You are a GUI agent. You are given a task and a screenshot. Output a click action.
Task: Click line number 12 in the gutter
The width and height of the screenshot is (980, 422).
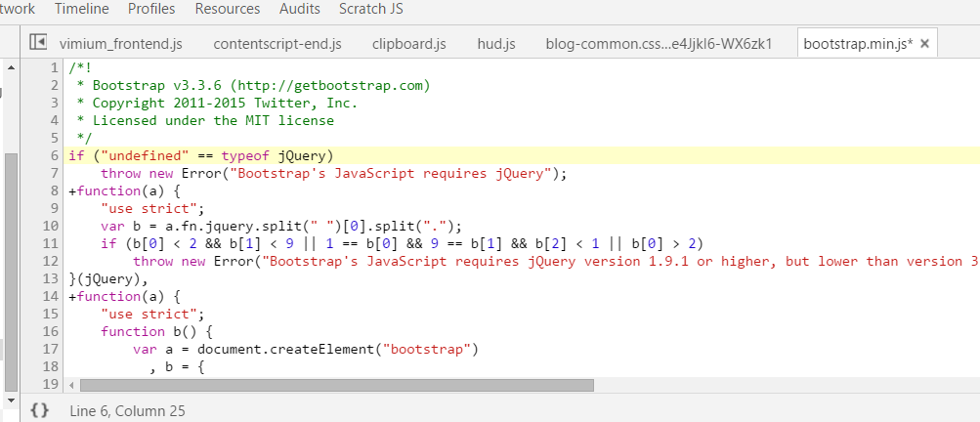(51, 261)
